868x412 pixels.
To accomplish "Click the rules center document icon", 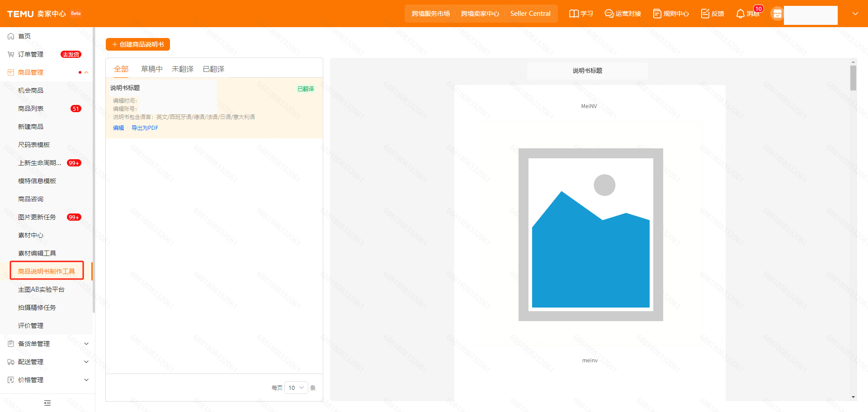I will pyautogui.click(x=657, y=14).
